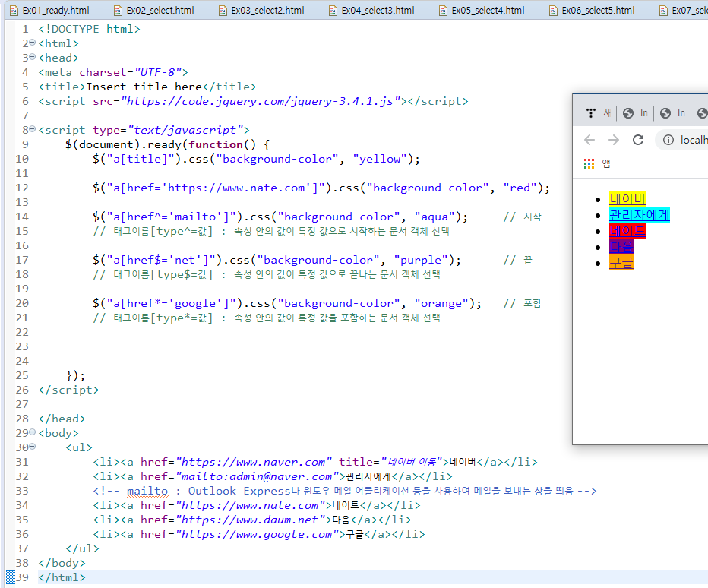Image resolution: width=708 pixels, height=588 pixels.
Task: Click the blue marker beside line 39
Action: coord(11,577)
